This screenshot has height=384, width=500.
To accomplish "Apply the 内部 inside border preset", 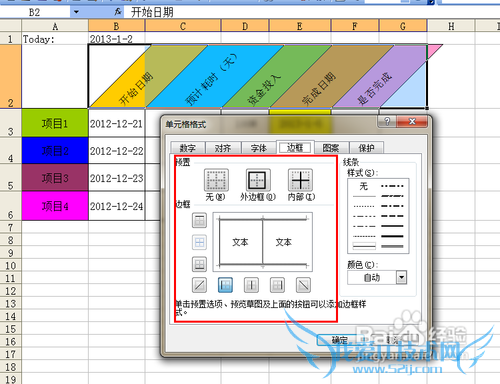I will [x=300, y=180].
